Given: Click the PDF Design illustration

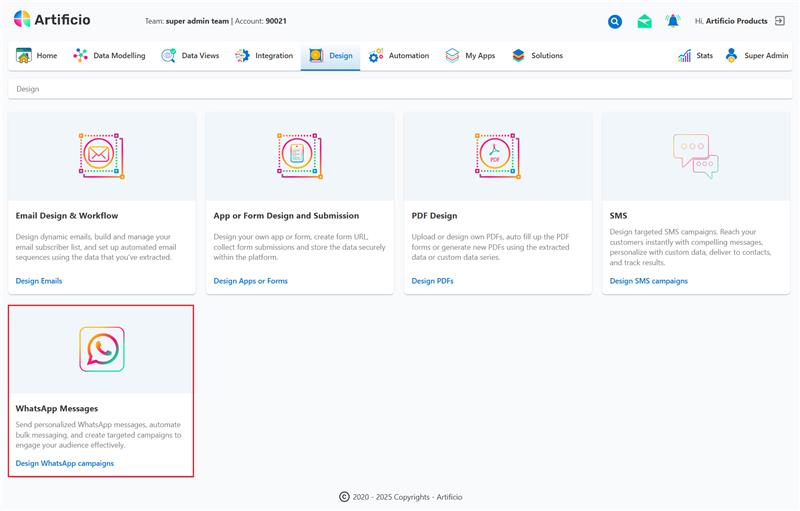Looking at the screenshot, I should point(497,156).
